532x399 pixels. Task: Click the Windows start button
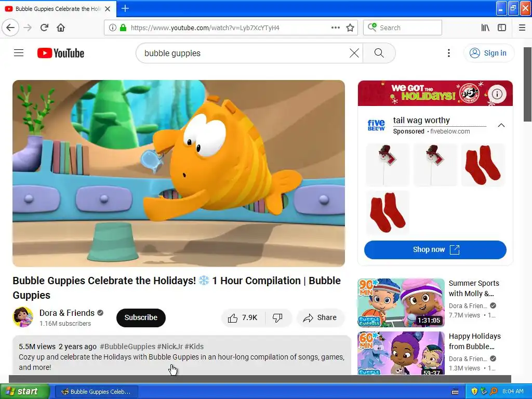tap(25, 392)
